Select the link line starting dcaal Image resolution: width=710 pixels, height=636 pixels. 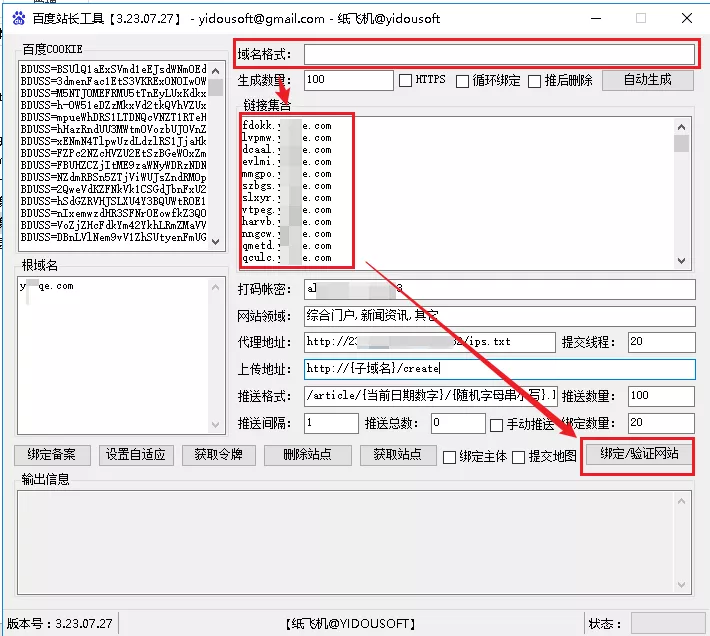(287, 150)
